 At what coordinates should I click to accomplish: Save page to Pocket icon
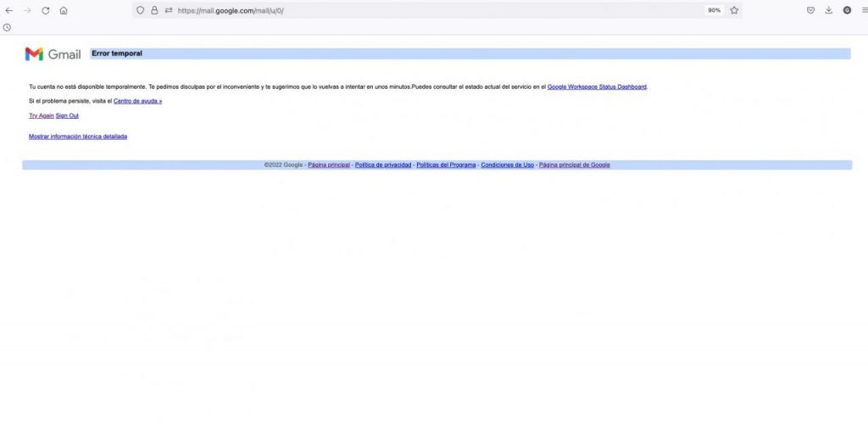810,10
